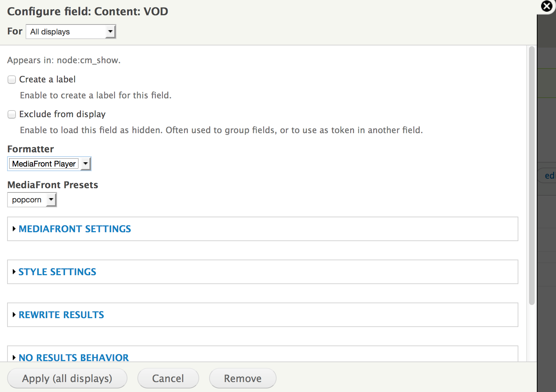Click the Remove button
Screen dimensions: 556x392
point(243,378)
